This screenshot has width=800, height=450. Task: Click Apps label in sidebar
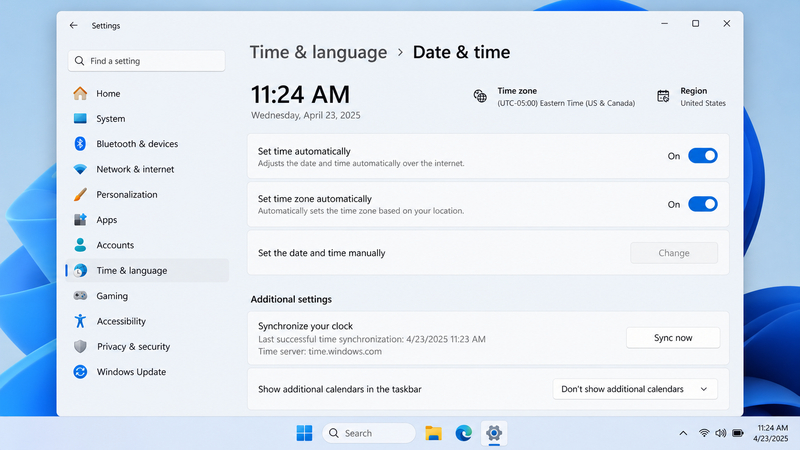107,220
